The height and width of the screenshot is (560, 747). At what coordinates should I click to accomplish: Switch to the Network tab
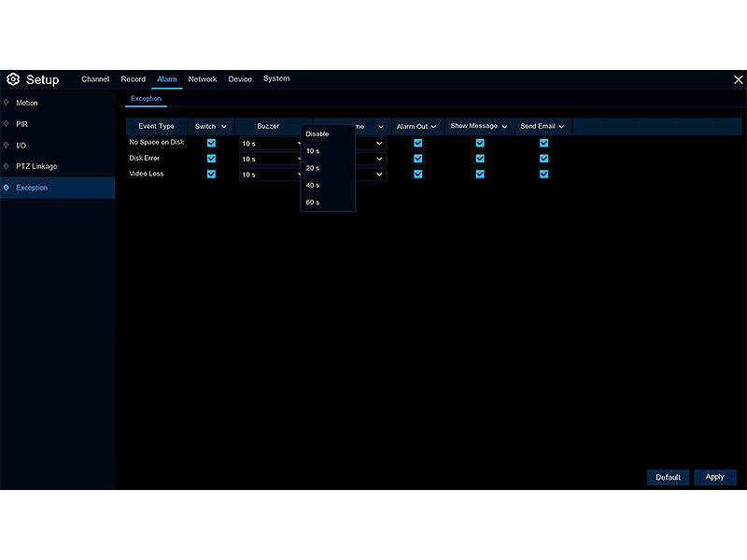[x=203, y=79]
